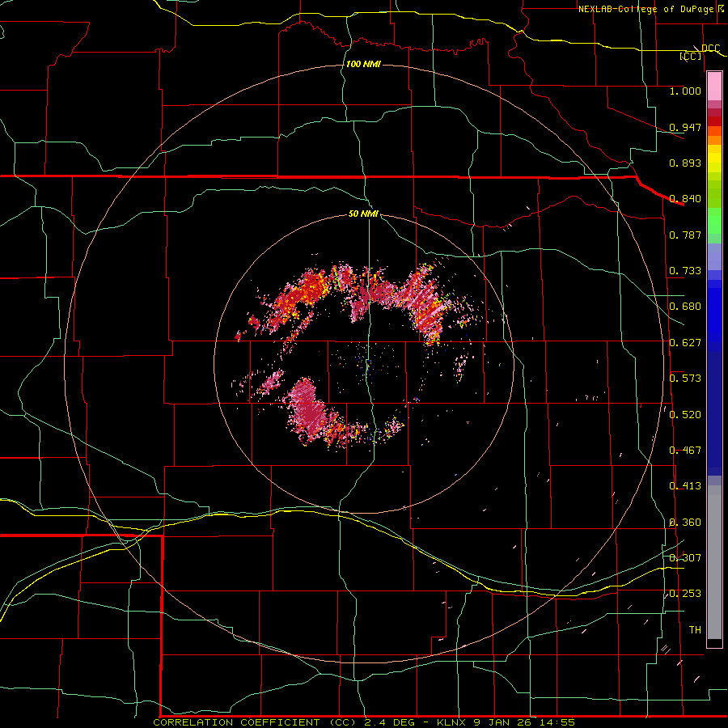
Task: Click the 0.627 legend value
Action: pyautogui.click(x=685, y=343)
